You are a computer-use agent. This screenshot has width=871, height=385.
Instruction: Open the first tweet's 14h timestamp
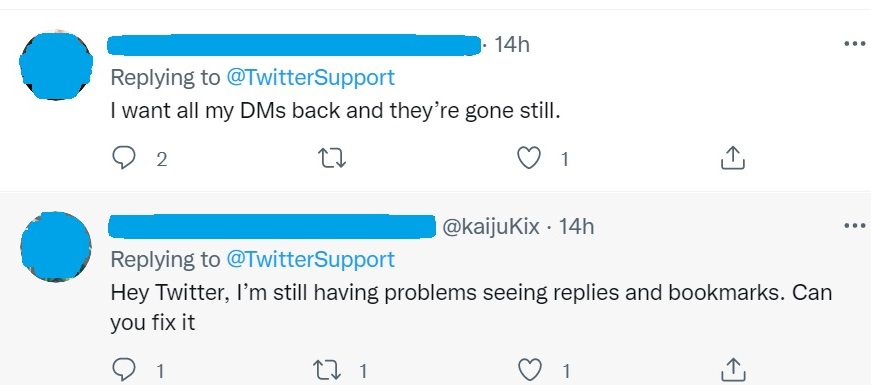pos(512,44)
